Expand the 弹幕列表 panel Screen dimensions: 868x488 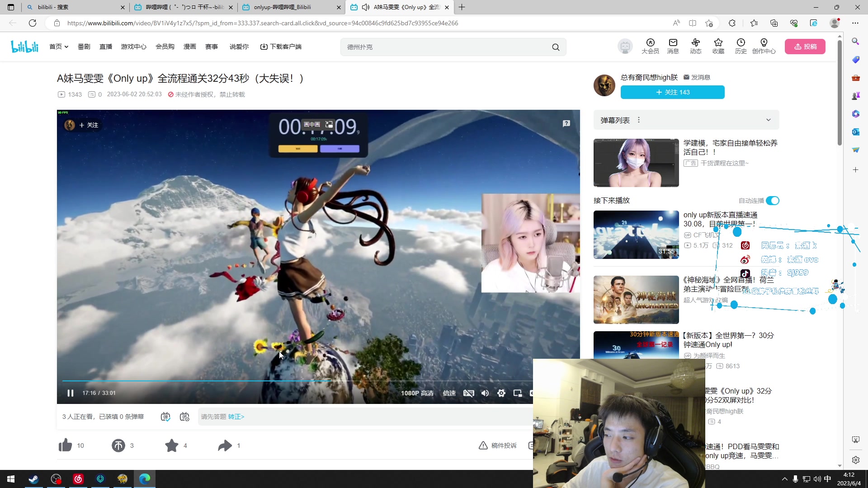coord(768,120)
